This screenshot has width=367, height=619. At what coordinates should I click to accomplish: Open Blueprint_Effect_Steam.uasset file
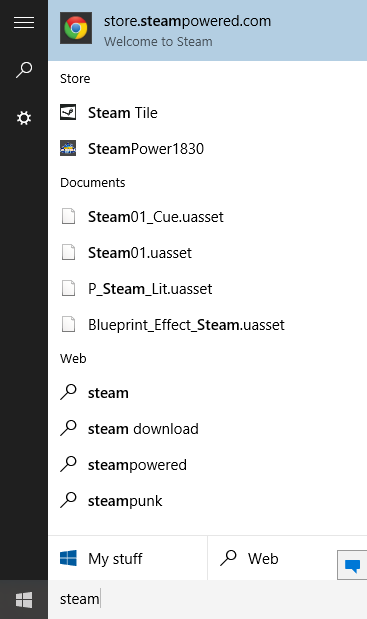pyautogui.click(x=208, y=325)
